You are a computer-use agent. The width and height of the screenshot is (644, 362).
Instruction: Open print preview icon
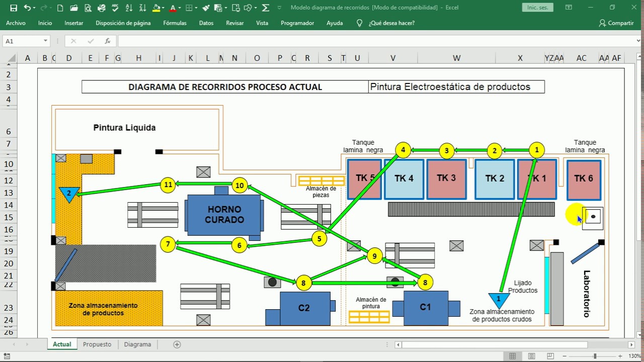point(88,8)
